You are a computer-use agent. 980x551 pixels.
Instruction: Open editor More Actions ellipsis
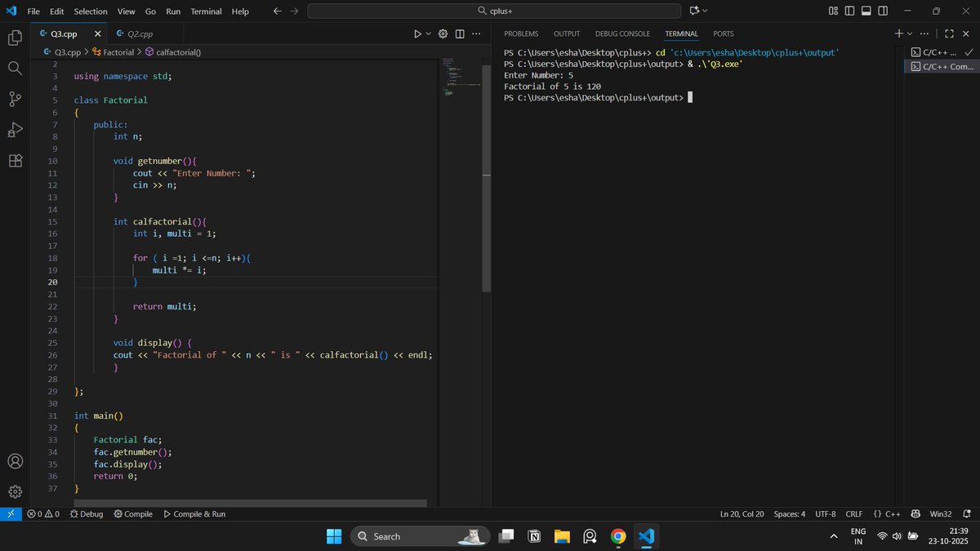[x=476, y=33]
